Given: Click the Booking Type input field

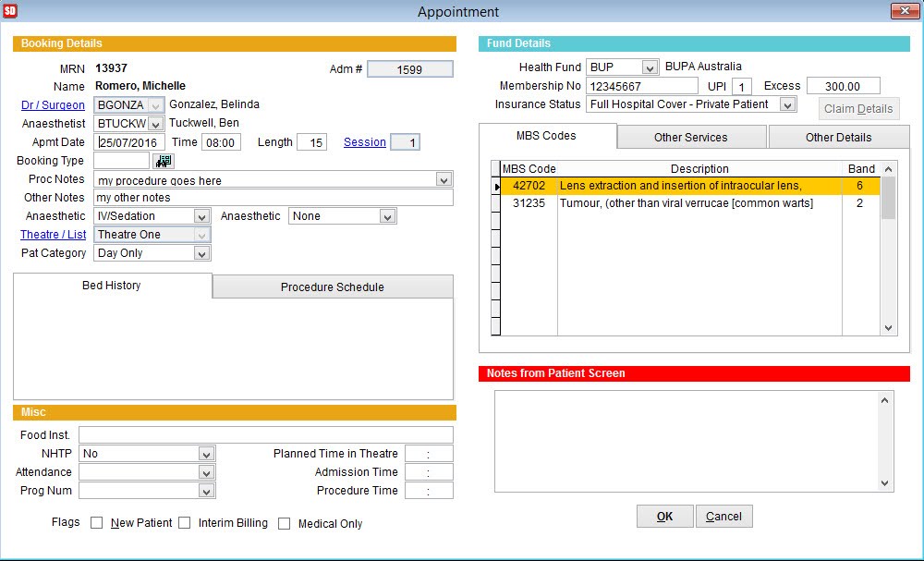Looking at the screenshot, I should coord(121,161).
